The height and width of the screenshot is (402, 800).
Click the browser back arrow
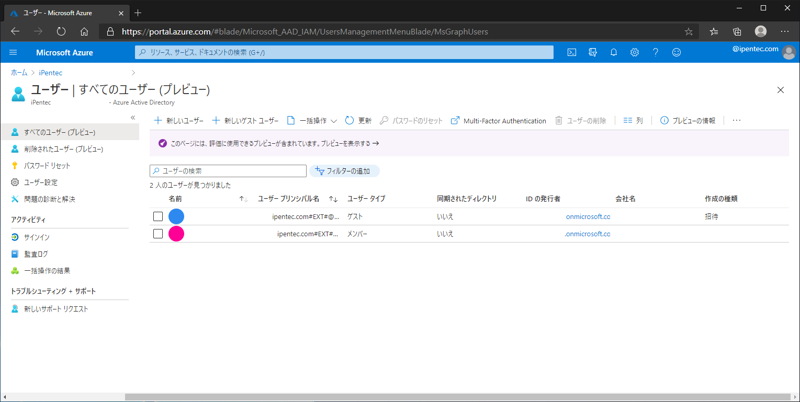coord(15,32)
